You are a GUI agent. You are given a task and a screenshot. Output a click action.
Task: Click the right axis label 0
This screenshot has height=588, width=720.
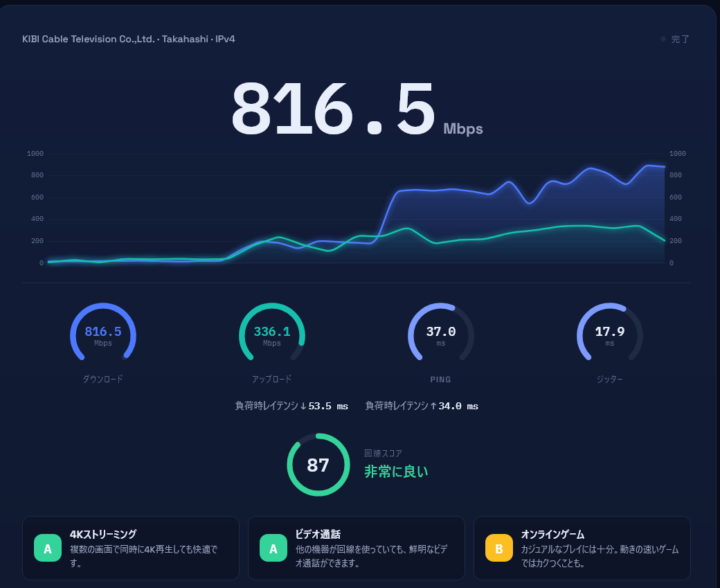672,262
